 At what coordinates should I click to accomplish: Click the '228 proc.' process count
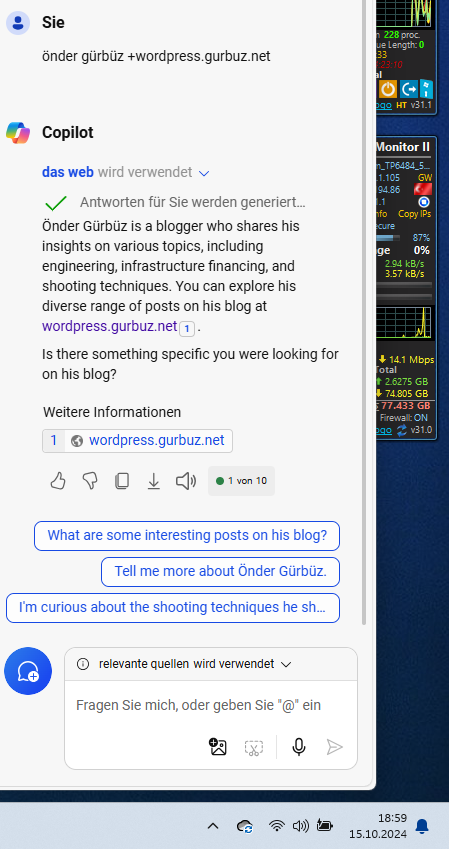tap(402, 35)
